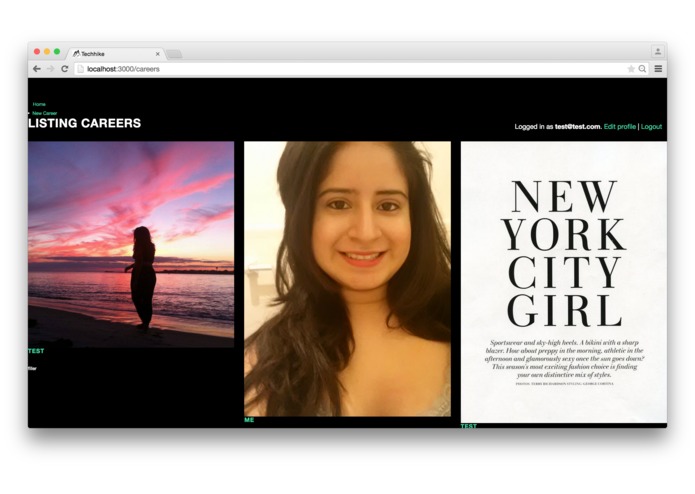Click the Edit profile link
Image resolution: width=695 pixels, height=494 pixels.
point(620,127)
